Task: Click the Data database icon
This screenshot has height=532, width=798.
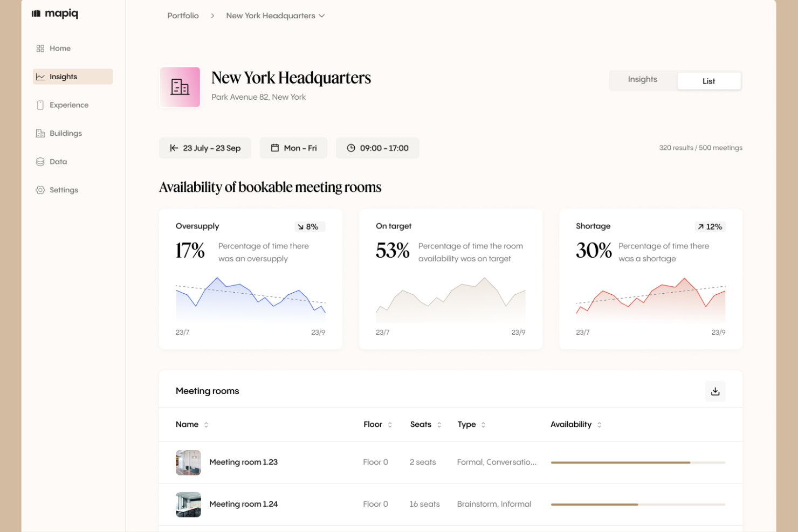Action: (x=40, y=162)
